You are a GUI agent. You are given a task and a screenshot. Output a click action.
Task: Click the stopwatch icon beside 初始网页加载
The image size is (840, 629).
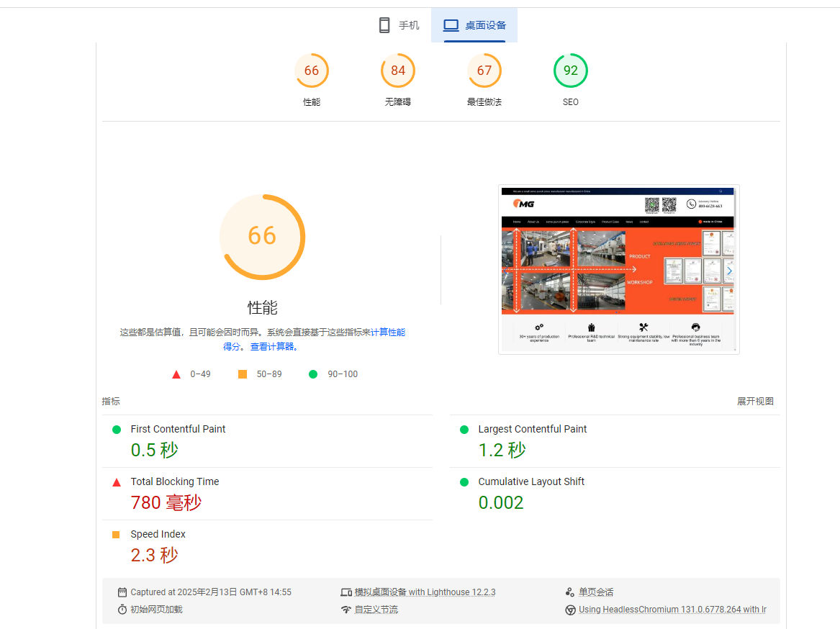pos(122,610)
